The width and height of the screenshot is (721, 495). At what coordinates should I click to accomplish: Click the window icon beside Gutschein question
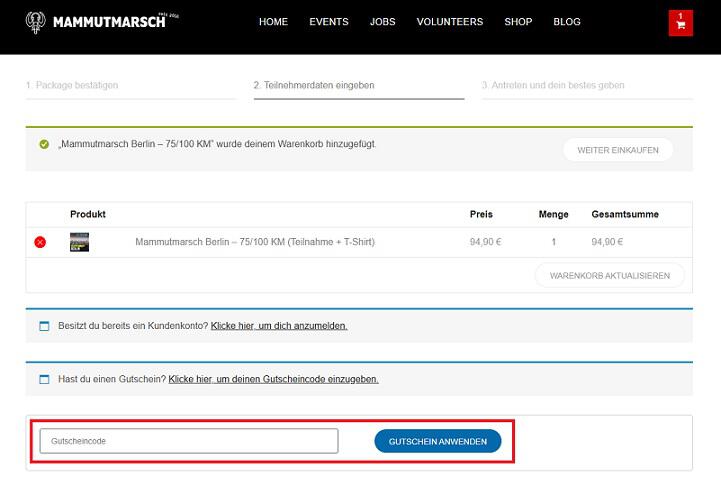(44, 379)
